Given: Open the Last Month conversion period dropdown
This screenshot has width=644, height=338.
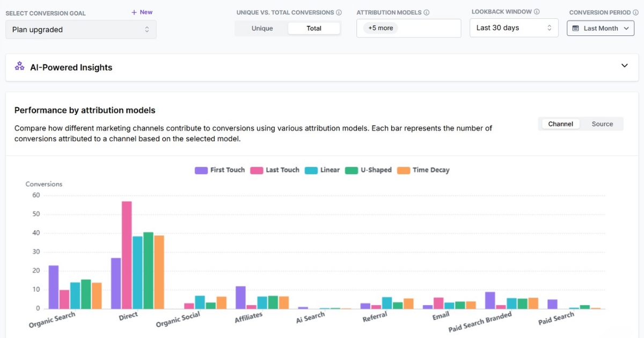Looking at the screenshot, I should (x=601, y=28).
